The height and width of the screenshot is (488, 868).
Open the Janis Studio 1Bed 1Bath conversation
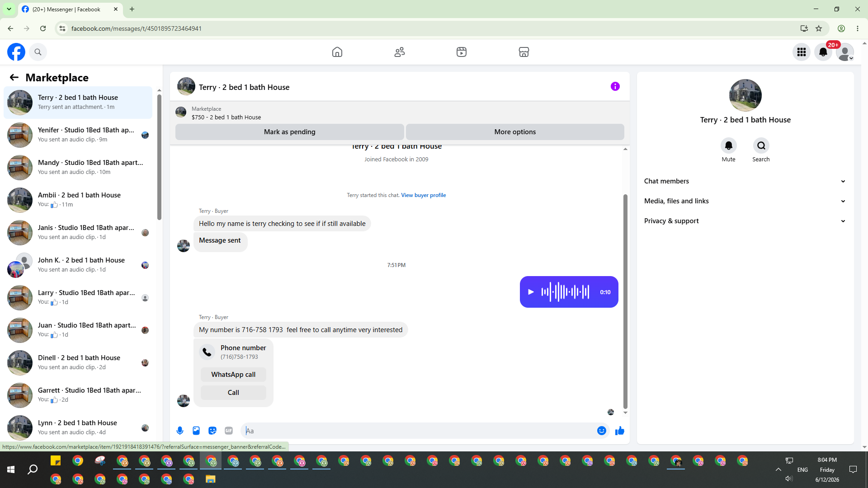[x=78, y=233]
